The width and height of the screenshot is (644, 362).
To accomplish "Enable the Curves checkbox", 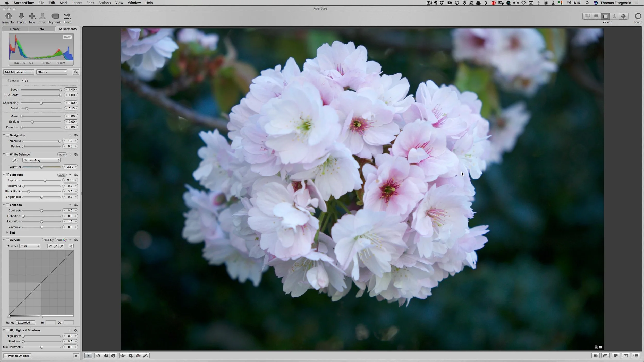I will pos(7,240).
